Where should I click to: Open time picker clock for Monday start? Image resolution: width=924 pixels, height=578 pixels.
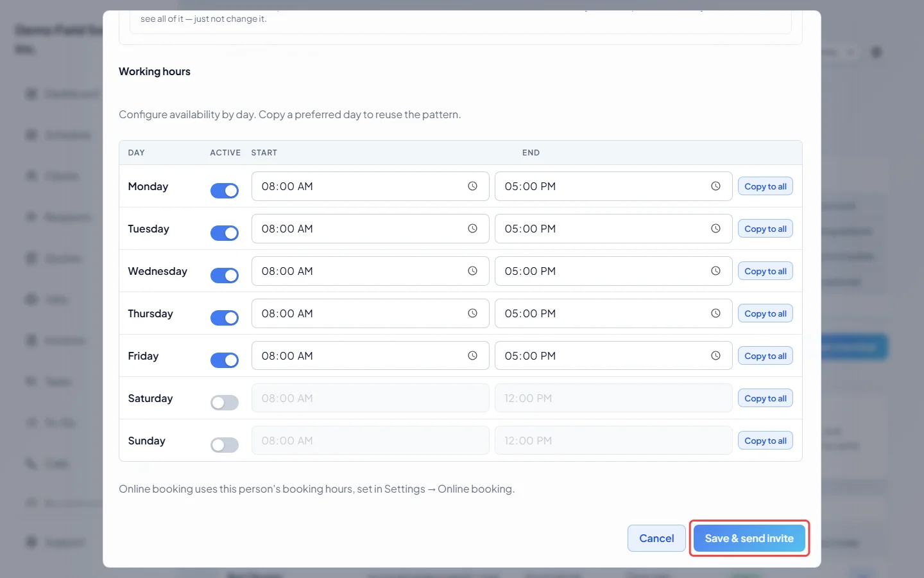coord(472,186)
